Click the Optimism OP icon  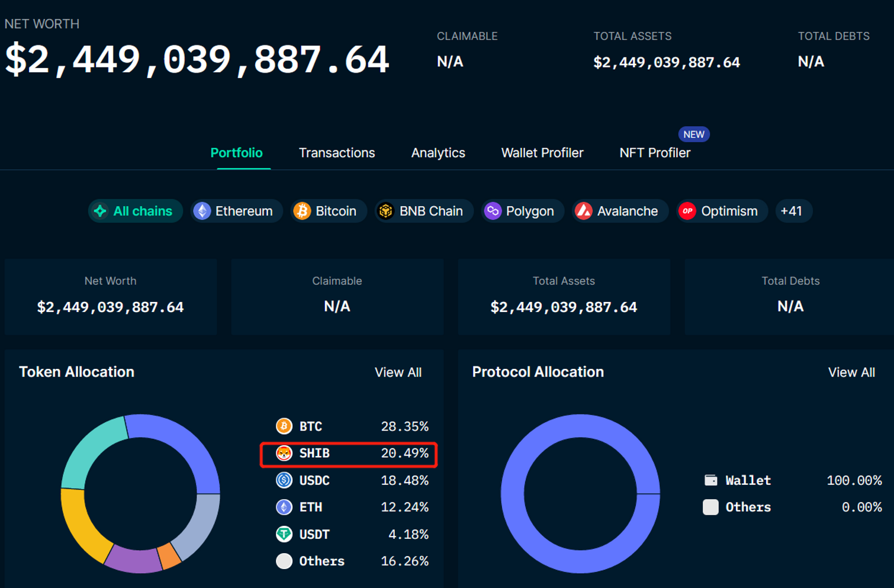[x=687, y=211]
